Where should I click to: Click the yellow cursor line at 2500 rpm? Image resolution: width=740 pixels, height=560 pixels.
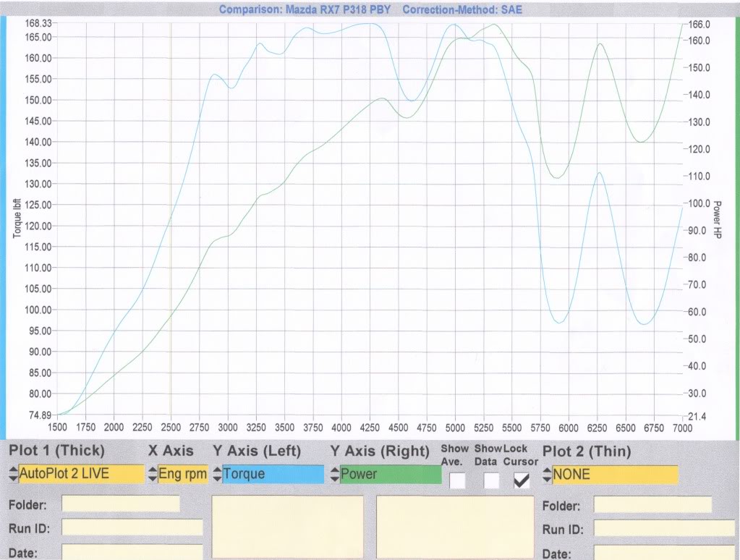pyautogui.click(x=171, y=217)
